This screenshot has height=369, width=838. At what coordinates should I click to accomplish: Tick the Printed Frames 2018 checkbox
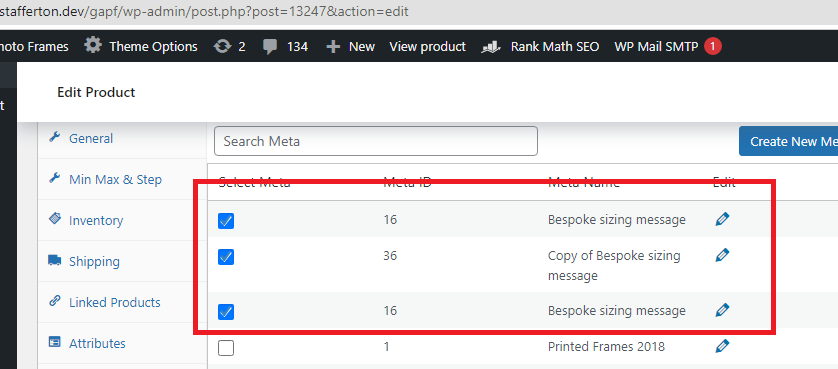pyautogui.click(x=226, y=348)
